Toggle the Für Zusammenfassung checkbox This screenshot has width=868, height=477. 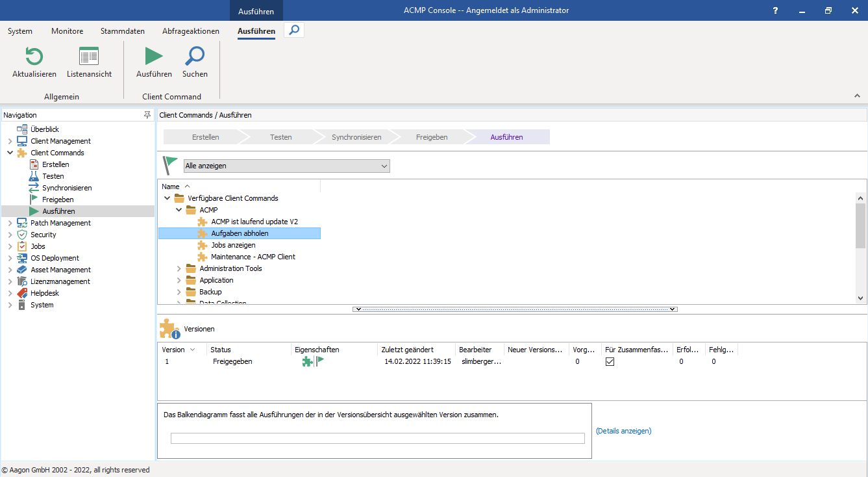coord(610,362)
